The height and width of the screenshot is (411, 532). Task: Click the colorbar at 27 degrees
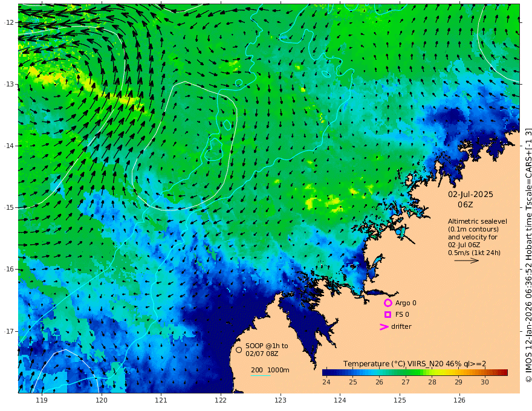point(406,373)
